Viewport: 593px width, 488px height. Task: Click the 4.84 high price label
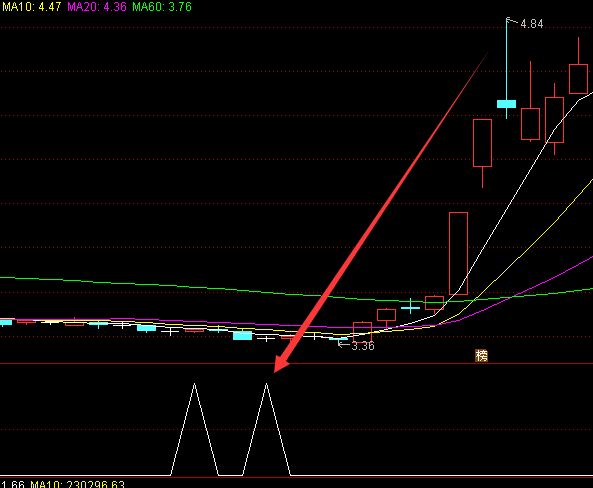pos(532,24)
